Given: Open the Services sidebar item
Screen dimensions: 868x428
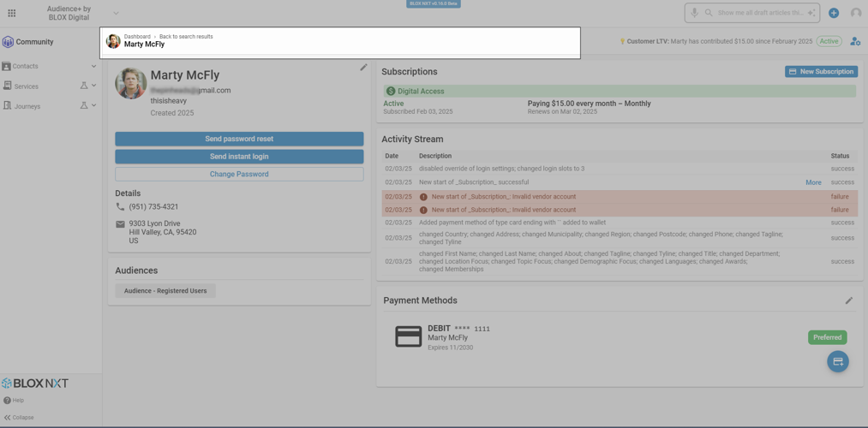Looking at the screenshot, I should [x=26, y=86].
